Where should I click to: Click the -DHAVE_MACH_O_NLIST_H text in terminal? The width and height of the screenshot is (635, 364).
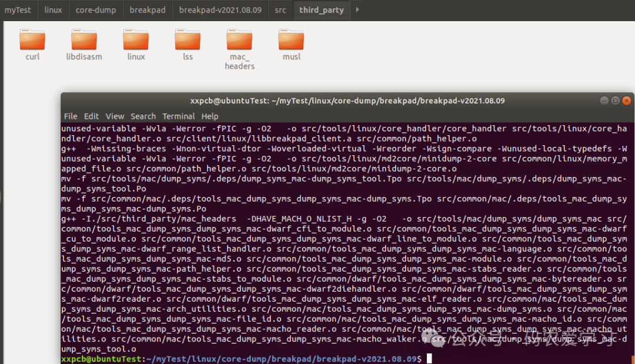(x=299, y=219)
